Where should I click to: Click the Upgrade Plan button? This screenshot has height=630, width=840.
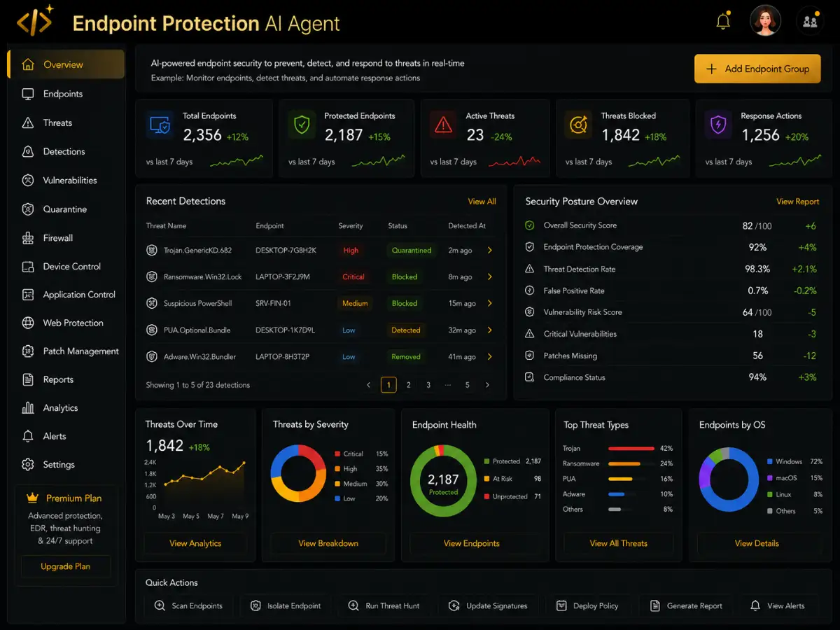(x=65, y=566)
